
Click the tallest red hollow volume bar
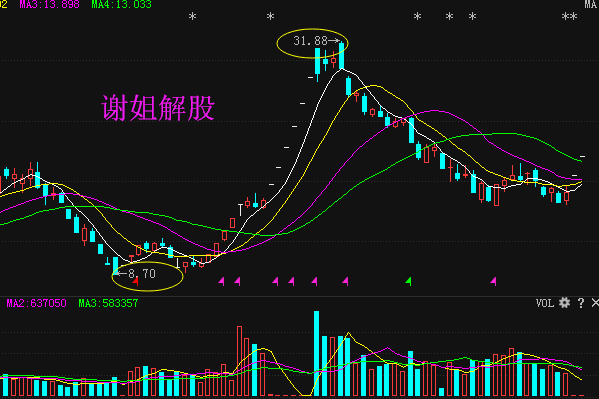click(240, 361)
